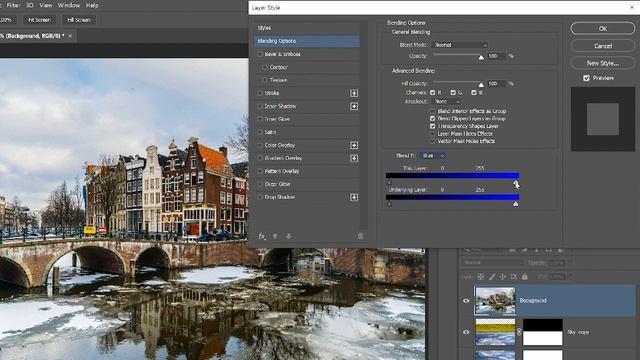Click the General Blending Opacity slider handle
Screen dimensions: 640x360
[x=481, y=58]
